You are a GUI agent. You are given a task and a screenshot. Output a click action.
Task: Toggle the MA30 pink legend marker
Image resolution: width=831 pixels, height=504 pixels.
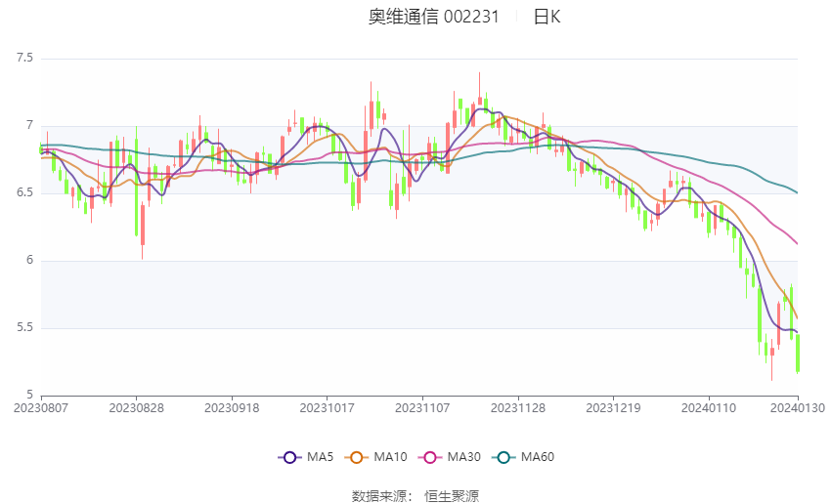[430, 457]
